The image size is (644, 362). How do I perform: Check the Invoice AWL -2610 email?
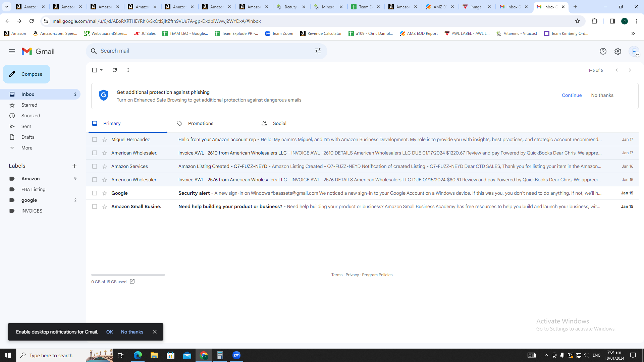pos(95,153)
